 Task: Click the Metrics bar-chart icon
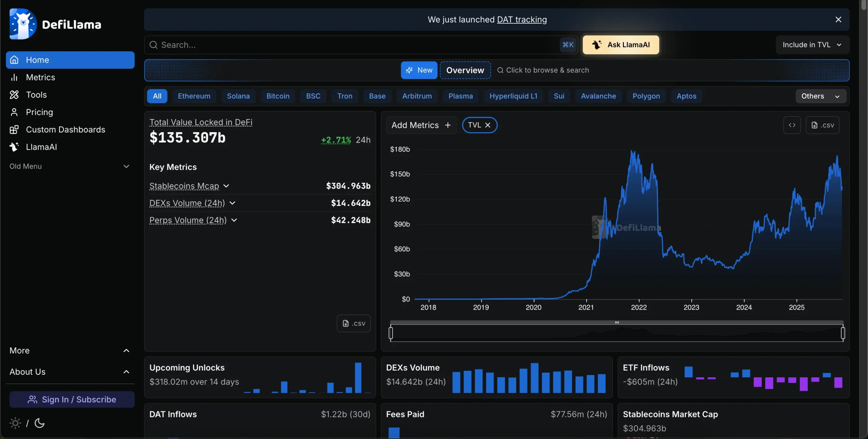pos(14,78)
